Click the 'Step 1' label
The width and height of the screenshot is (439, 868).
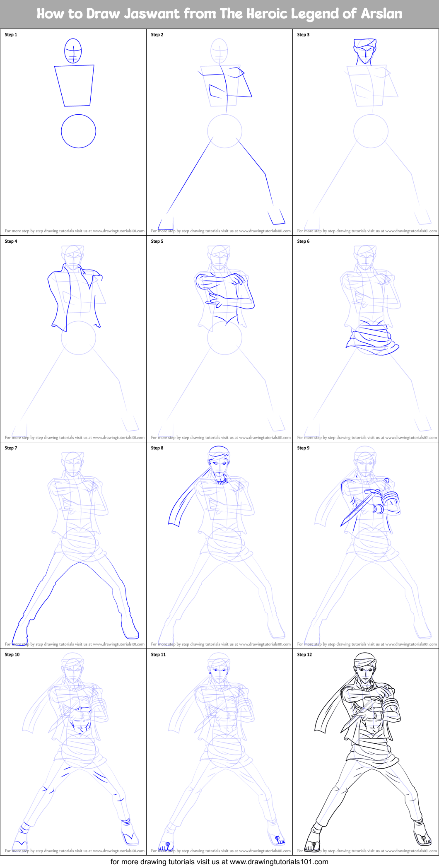pos(11,35)
